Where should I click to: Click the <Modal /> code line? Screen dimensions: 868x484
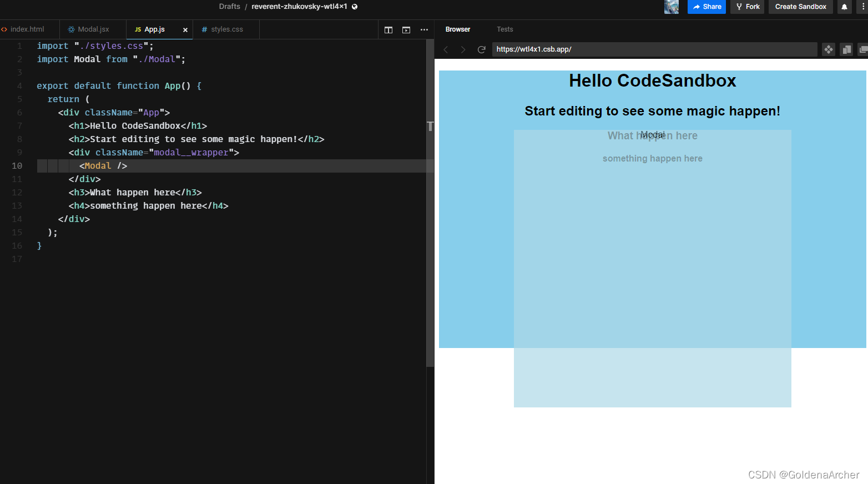(x=103, y=166)
